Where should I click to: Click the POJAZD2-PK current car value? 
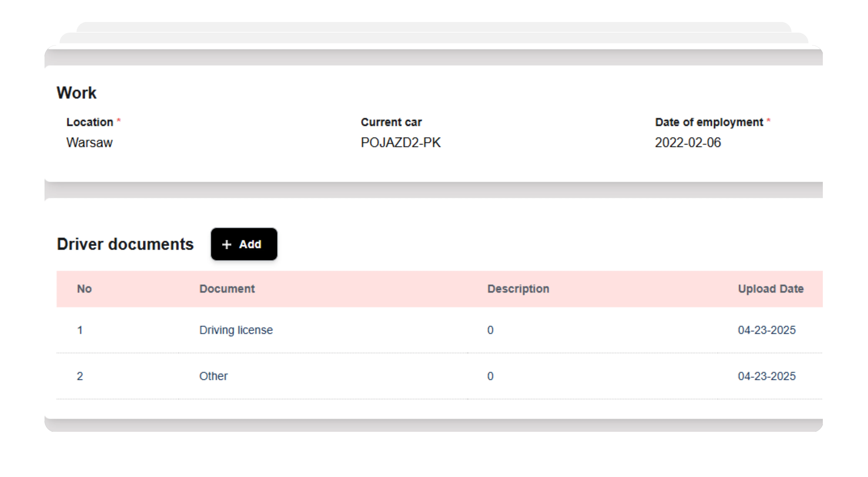point(400,143)
